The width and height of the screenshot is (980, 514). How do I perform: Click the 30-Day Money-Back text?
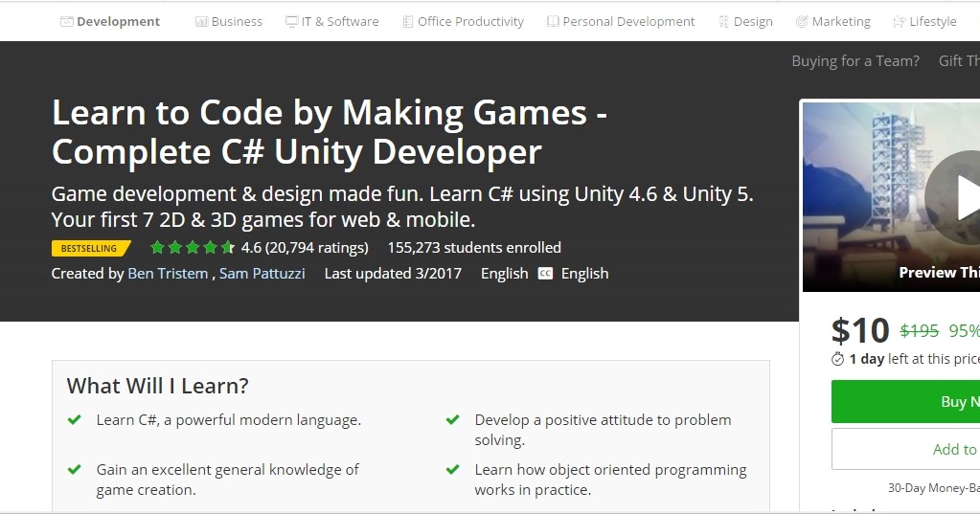pos(934,488)
